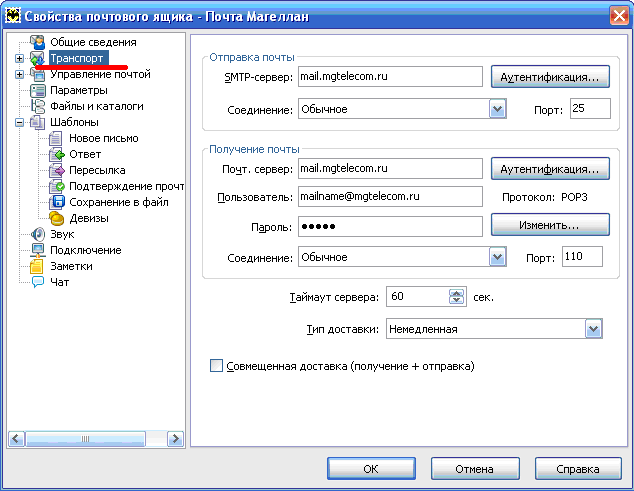The image size is (634, 491).
Task: Click the tree horizontal scrollbar thumb
Action: (85, 439)
